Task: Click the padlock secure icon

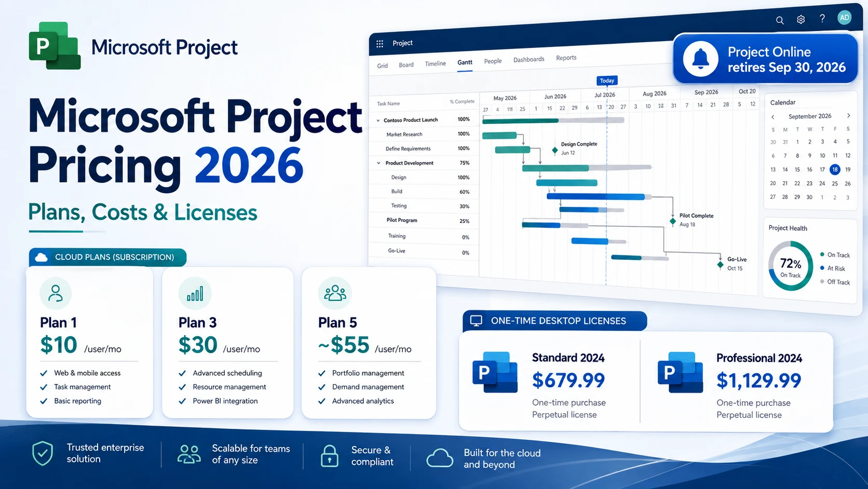Action: click(x=329, y=456)
